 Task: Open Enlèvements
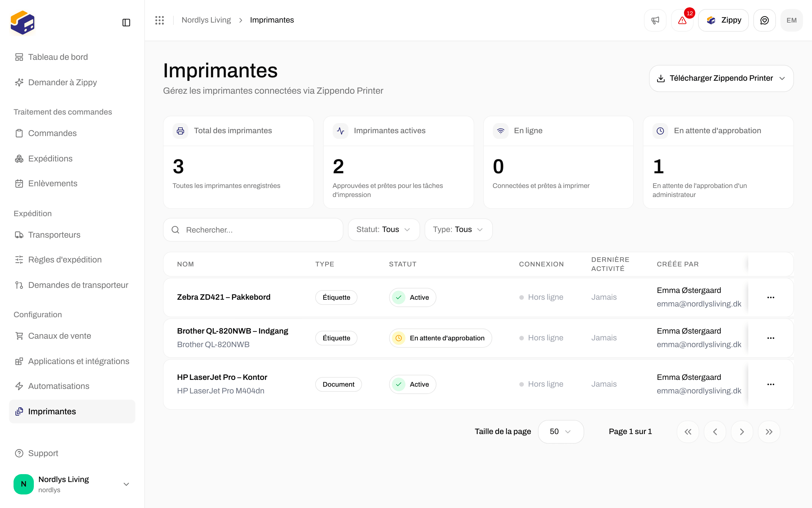72,183
